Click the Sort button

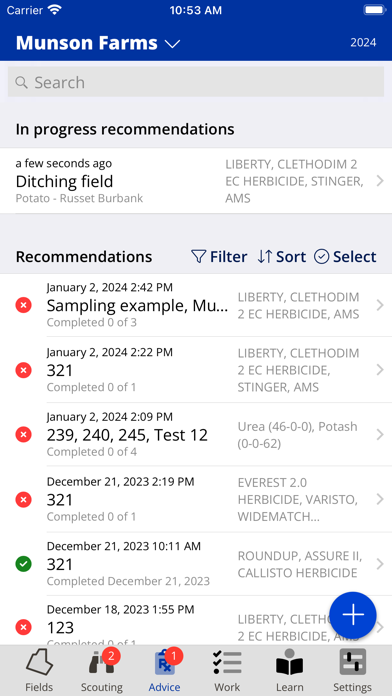pos(281,257)
